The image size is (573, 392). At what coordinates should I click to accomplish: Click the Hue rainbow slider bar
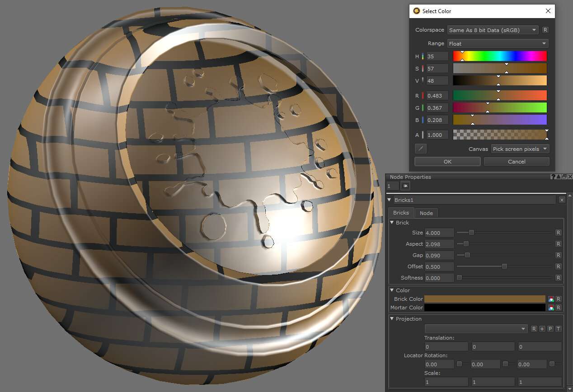point(500,56)
